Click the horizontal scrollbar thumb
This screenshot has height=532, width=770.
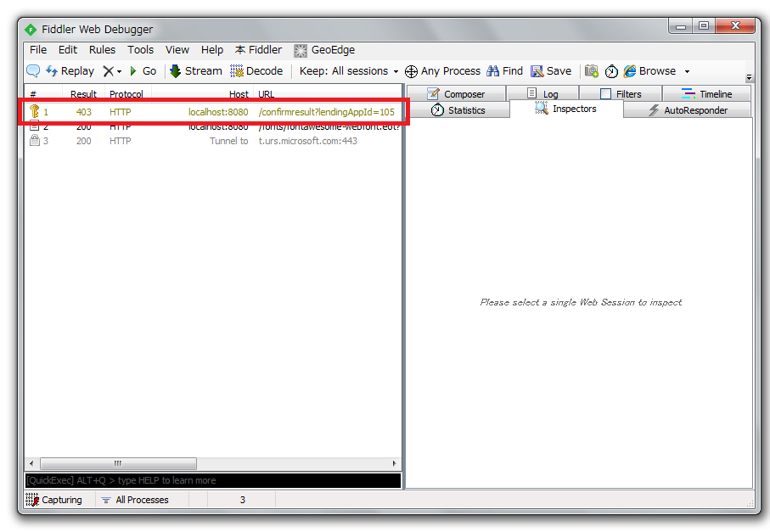118,463
